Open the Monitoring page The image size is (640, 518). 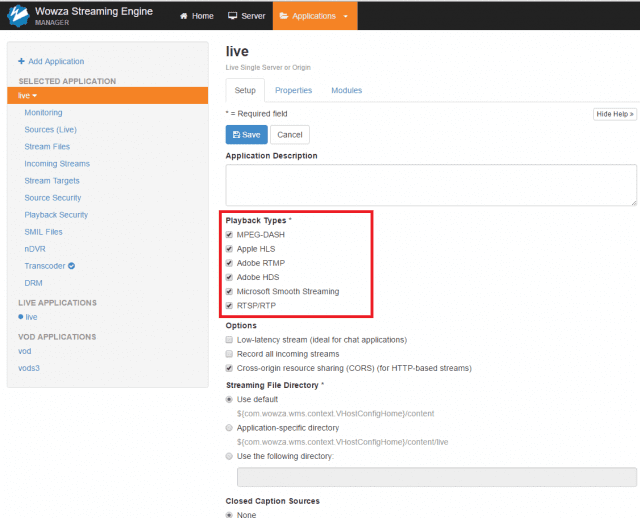43,112
